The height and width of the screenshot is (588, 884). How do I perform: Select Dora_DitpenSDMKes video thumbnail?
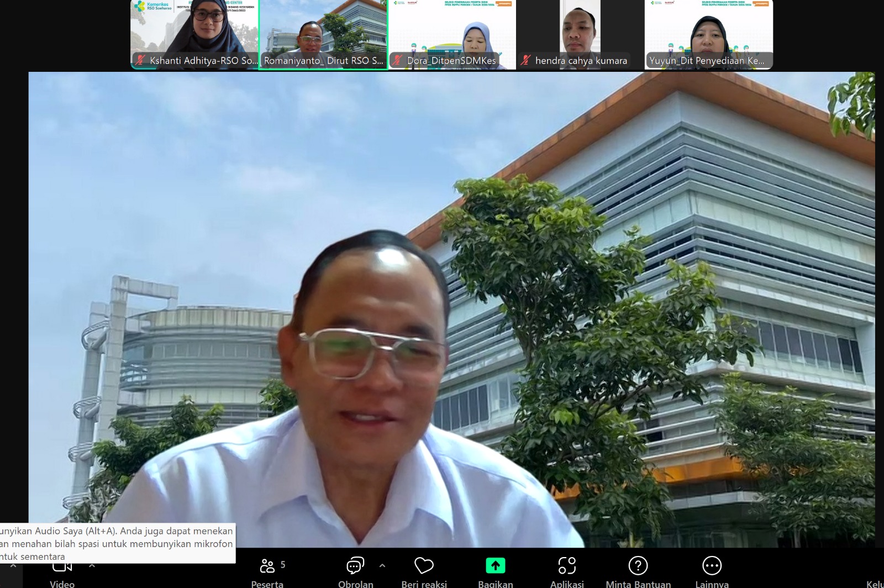[452, 34]
